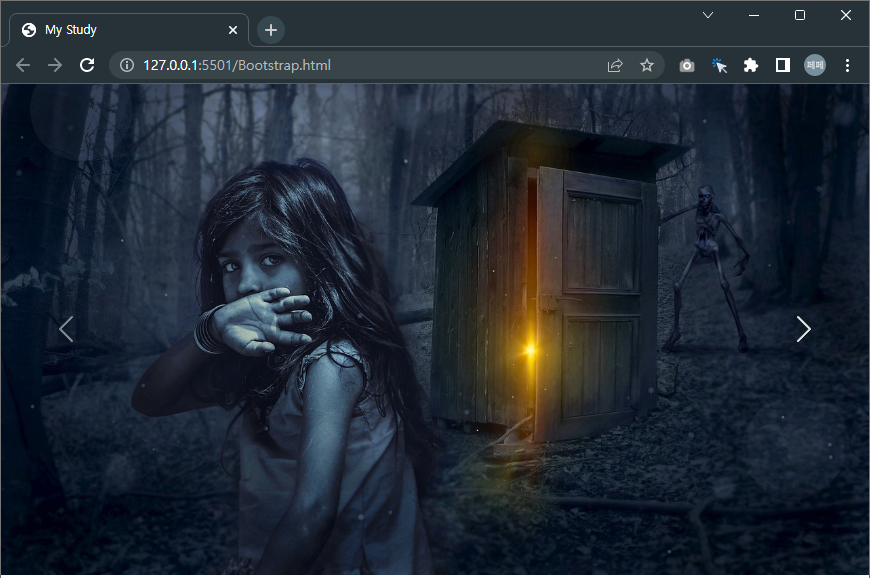The height and width of the screenshot is (578, 870).
Task: Click the address bar URL 127.0.0.1:5501/Bootstrap.html
Action: pos(237,65)
